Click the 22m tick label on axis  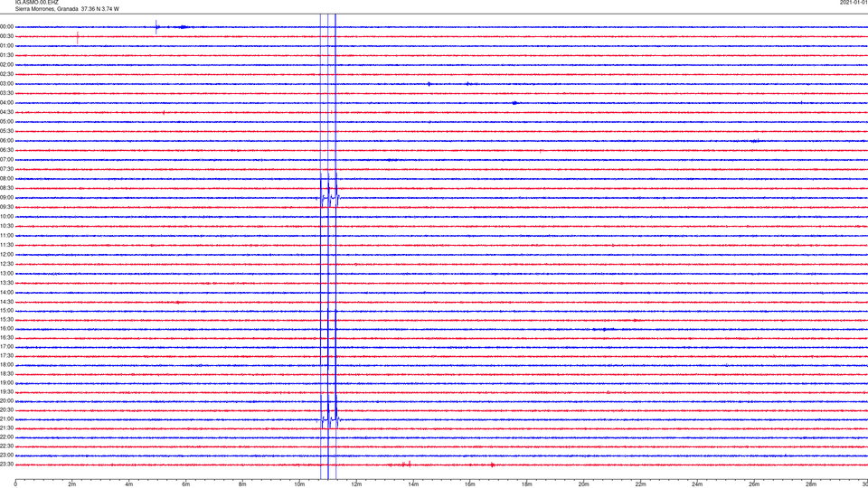pos(640,484)
